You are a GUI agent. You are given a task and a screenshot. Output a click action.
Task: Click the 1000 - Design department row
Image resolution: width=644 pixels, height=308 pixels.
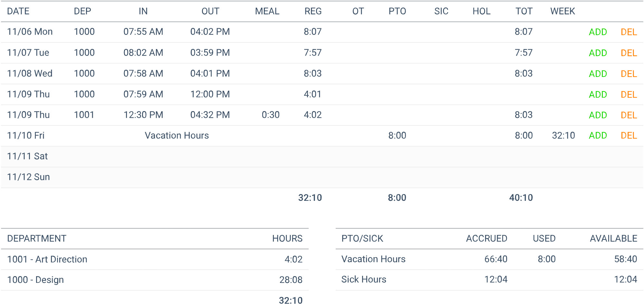35,279
